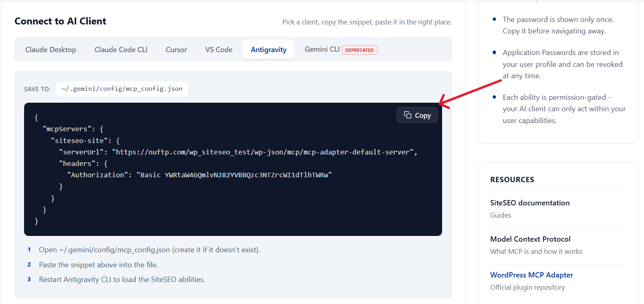The width and height of the screenshot is (644, 304).
Task: Select the Antigravity tab
Action: click(268, 50)
